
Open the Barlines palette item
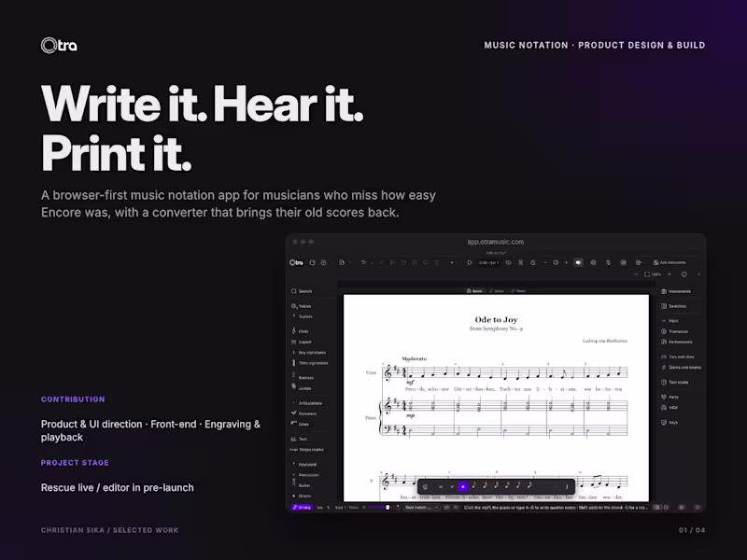(303, 378)
